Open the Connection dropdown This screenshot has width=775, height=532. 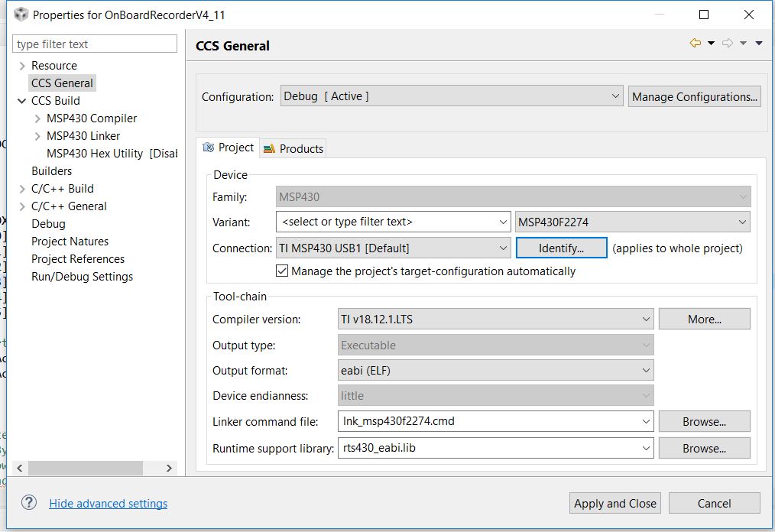(393, 248)
